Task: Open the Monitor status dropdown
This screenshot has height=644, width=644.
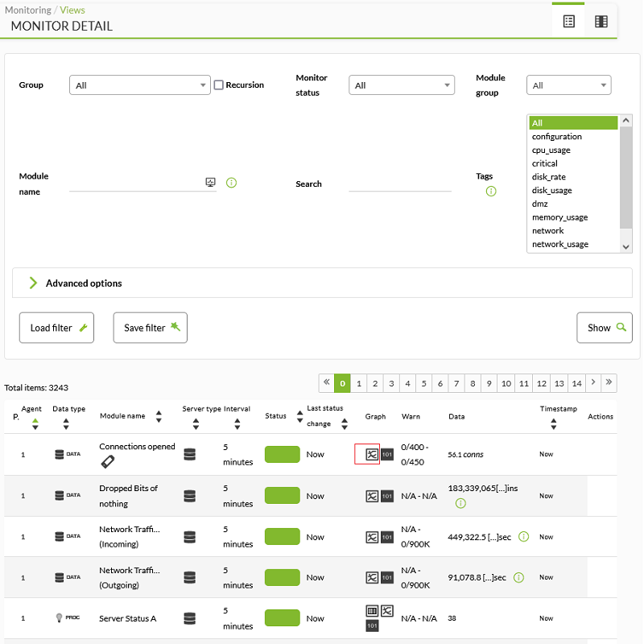Action: click(x=401, y=85)
